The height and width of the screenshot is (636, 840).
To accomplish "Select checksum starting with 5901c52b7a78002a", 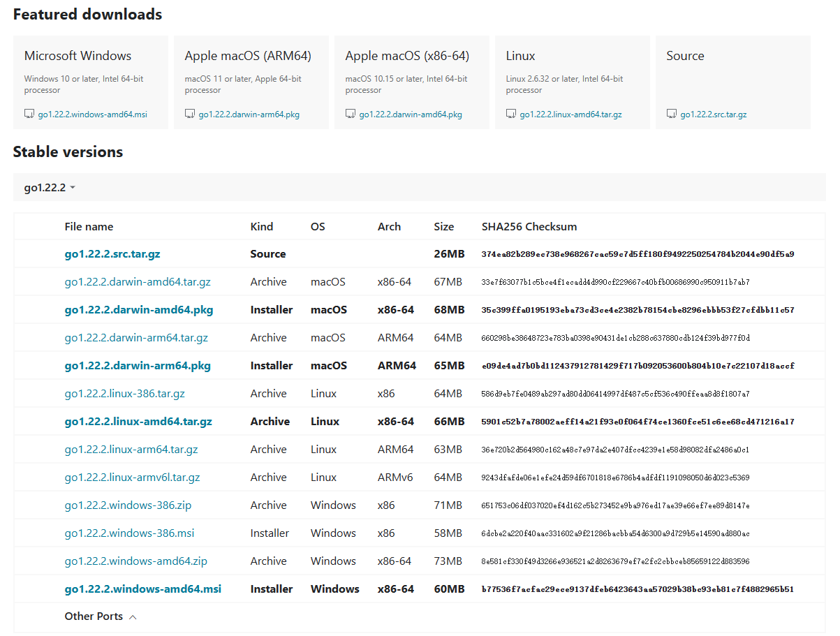I will pyautogui.click(x=638, y=422).
